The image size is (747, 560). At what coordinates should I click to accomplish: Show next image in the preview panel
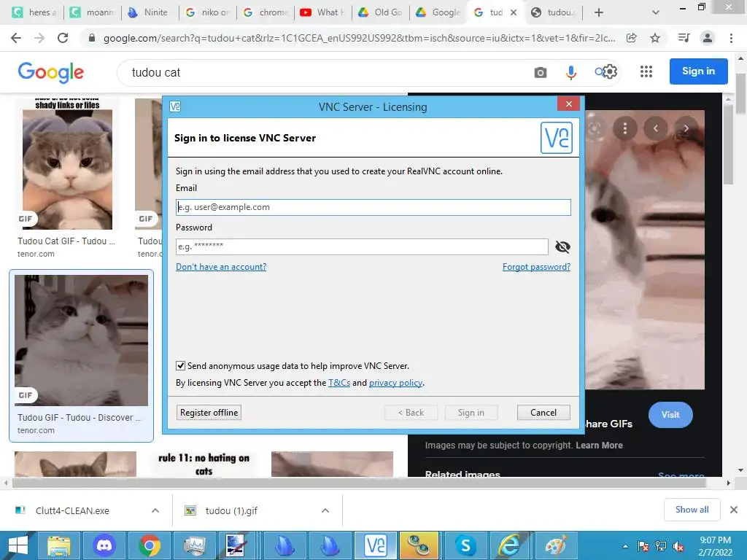686,128
